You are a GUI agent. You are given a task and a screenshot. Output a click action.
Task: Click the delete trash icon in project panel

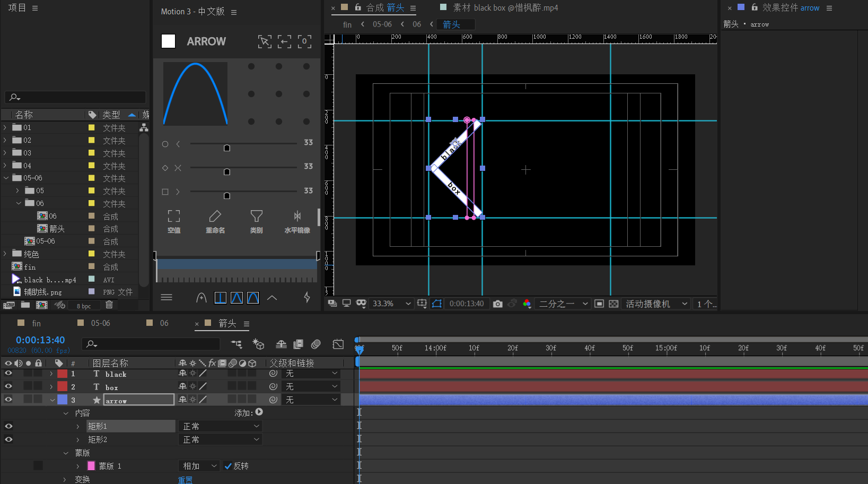(x=109, y=305)
